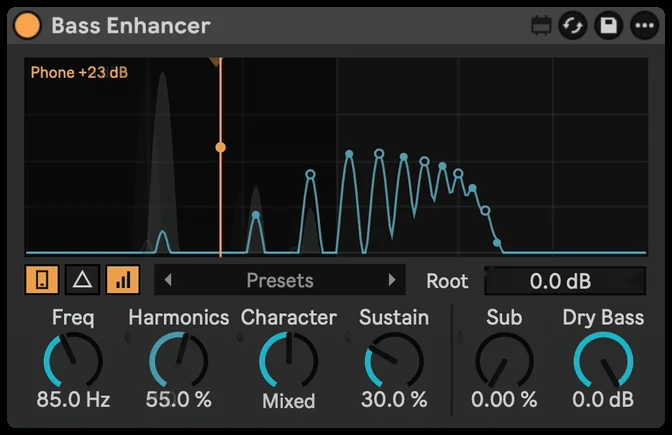672x435 pixels.
Task: Save the device preset with disk icon
Action: point(609,26)
